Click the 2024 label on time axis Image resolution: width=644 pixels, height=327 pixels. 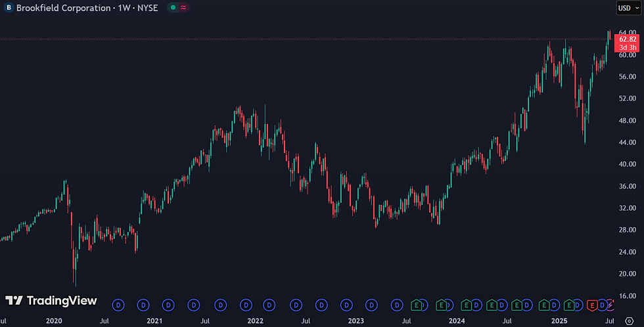(457, 321)
